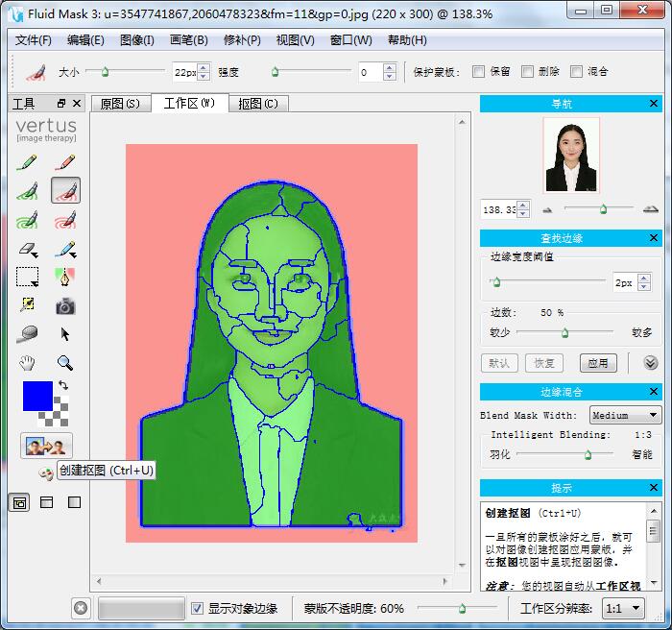This screenshot has height=630, width=672.
Task: Click the blue foreground color swatch
Action: pyautogui.click(x=37, y=396)
